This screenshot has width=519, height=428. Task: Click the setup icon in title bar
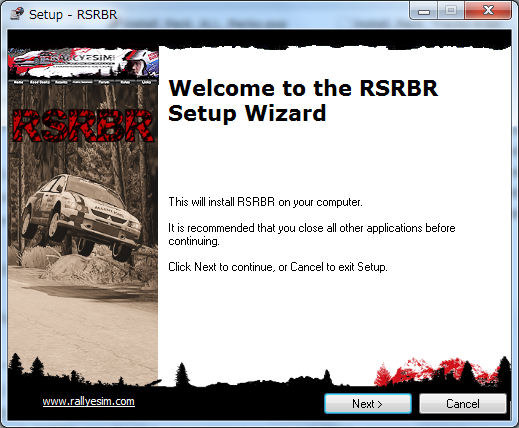point(17,14)
